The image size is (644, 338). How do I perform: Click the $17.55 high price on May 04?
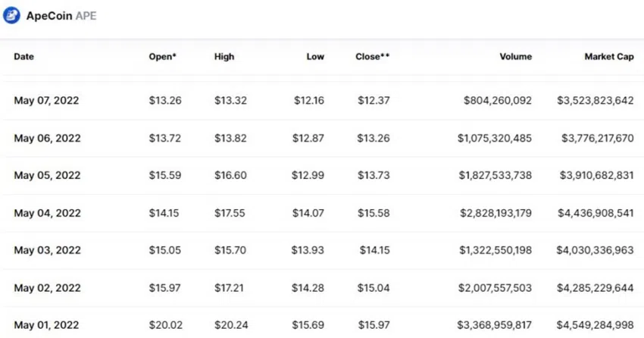click(x=230, y=213)
